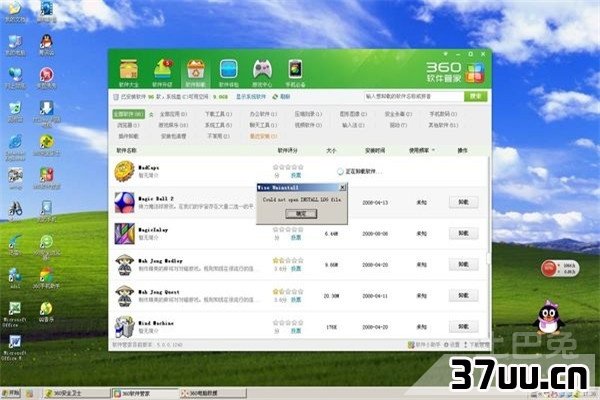Select the Microsoft Office Excel desktop shortcut
The image size is (600, 400).
click(x=15, y=314)
